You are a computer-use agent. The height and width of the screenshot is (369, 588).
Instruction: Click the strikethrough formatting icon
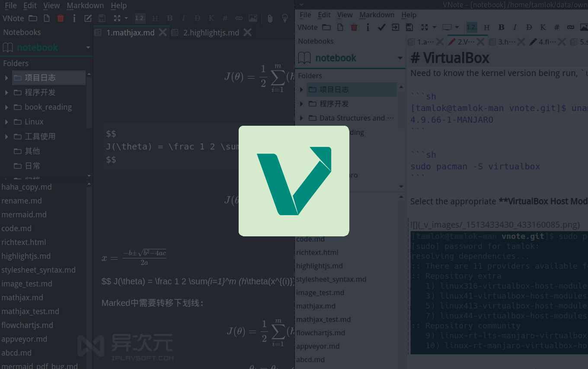[197, 18]
